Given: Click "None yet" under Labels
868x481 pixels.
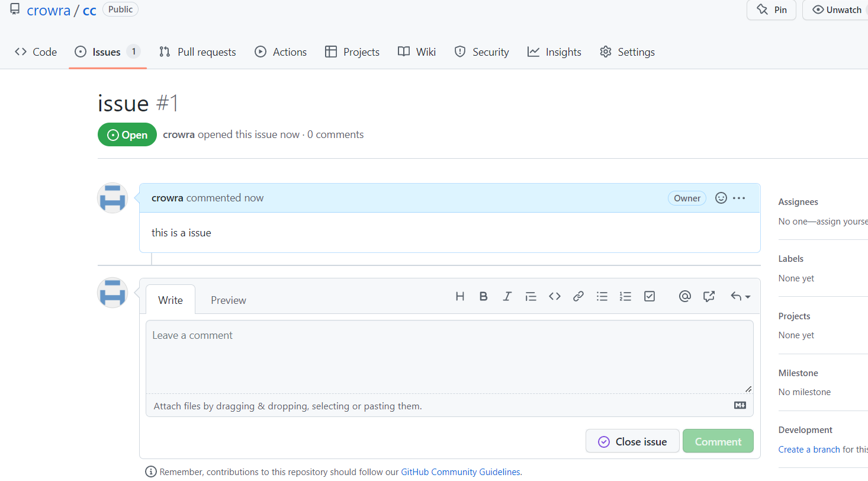Looking at the screenshot, I should [x=796, y=278].
